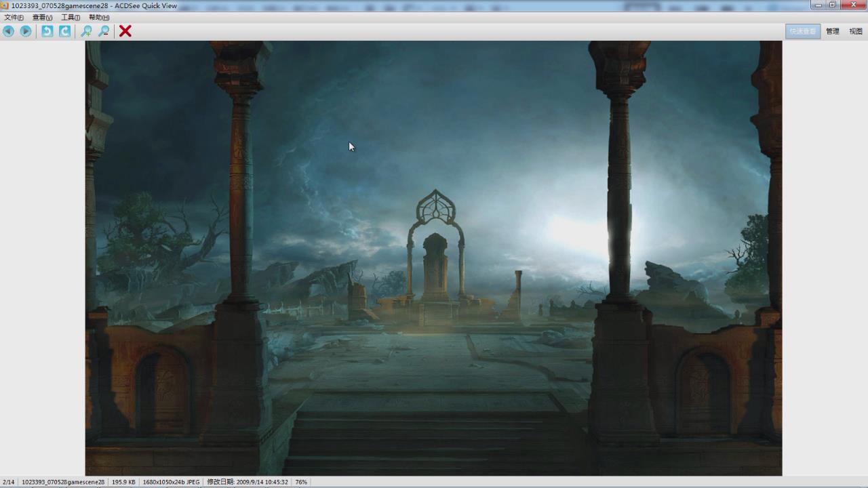Switch to 视图 mode
The width and height of the screenshot is (868, 488).
tap(856, 31)
